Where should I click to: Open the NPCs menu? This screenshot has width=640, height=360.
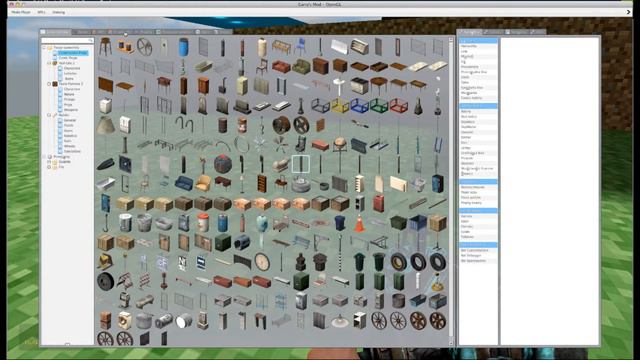(x=41, y=12)
